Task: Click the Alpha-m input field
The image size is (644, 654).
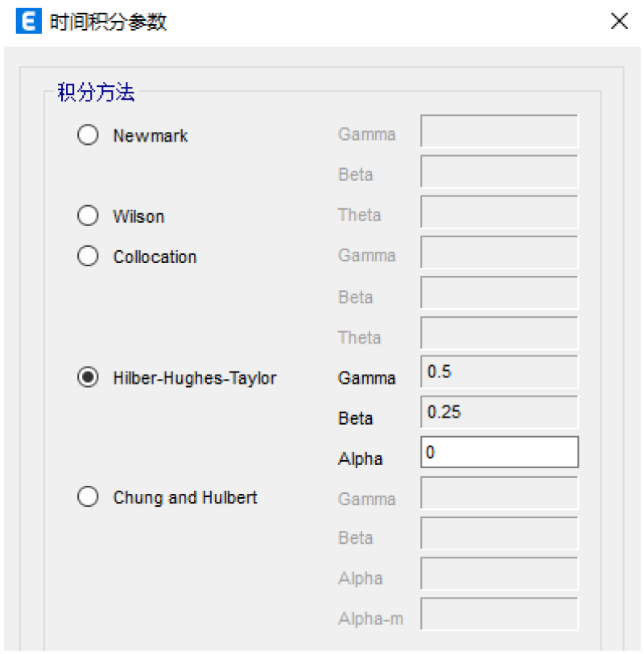Action: pyautogui.click(x=501, y=618)
